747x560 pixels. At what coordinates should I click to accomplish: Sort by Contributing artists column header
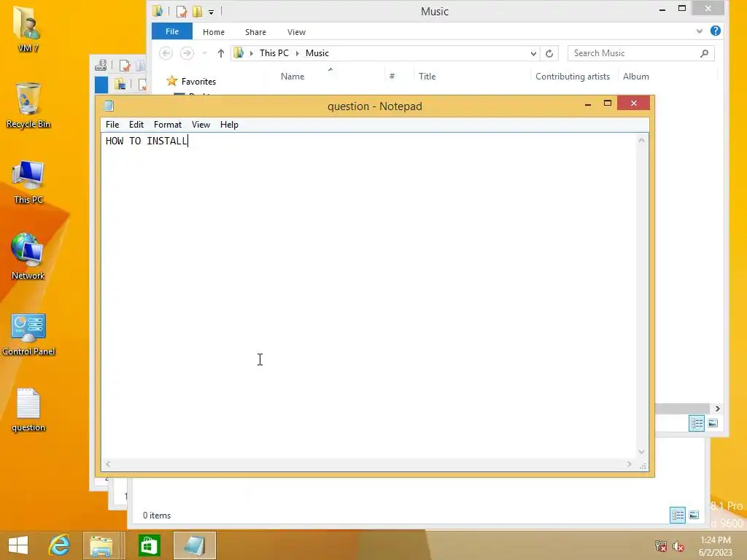(573, 76)
